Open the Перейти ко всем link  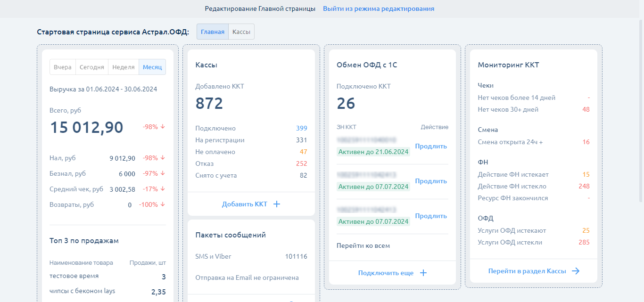[363, 245]
